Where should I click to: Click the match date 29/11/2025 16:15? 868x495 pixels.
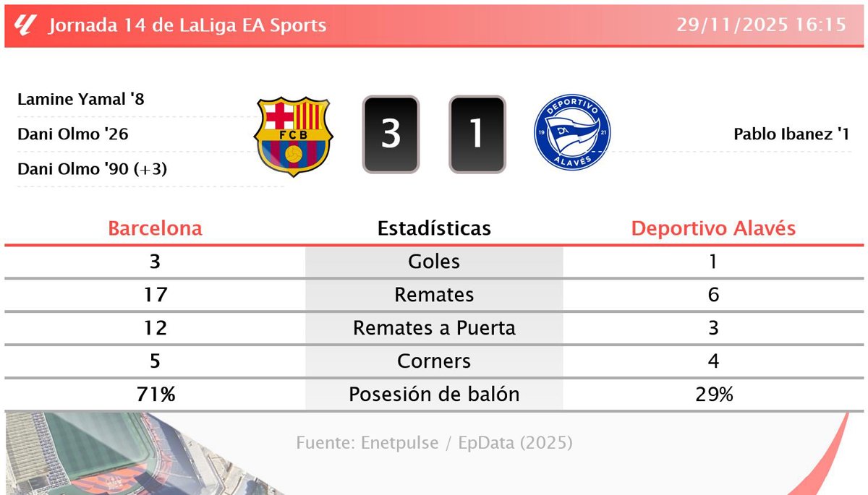click(x=761, y=25)
